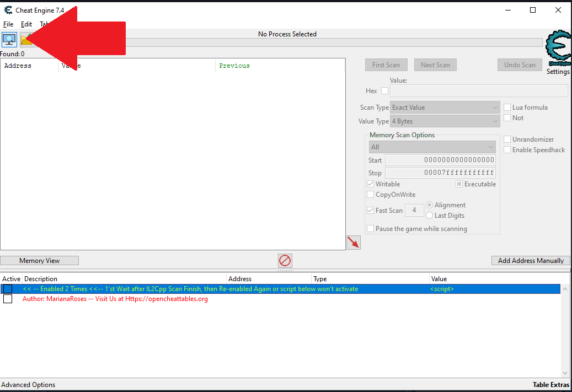
Task: Click the scan progress bar
Action: (x=334, y=42)
